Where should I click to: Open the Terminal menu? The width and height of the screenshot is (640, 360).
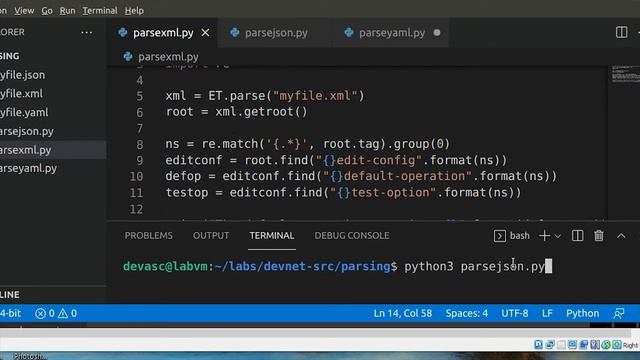(100, 11)
